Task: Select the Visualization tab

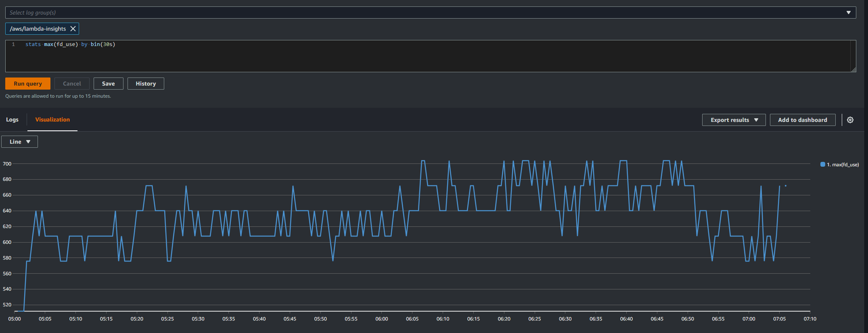Action: coord(52,119)
